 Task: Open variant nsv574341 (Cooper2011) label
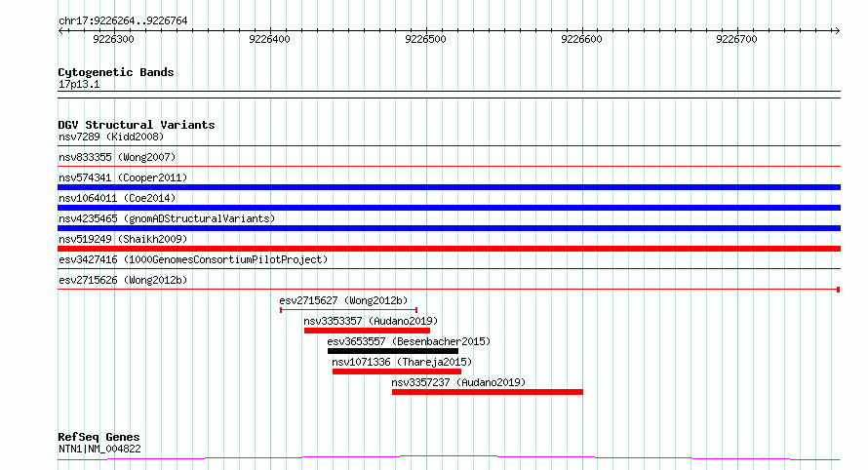click(123, 177)
